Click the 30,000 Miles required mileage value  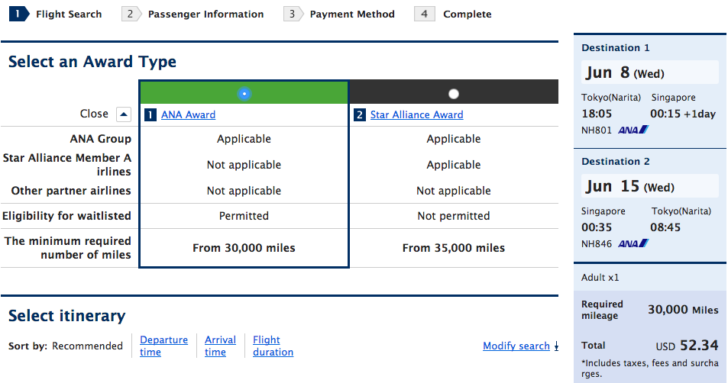683,310
